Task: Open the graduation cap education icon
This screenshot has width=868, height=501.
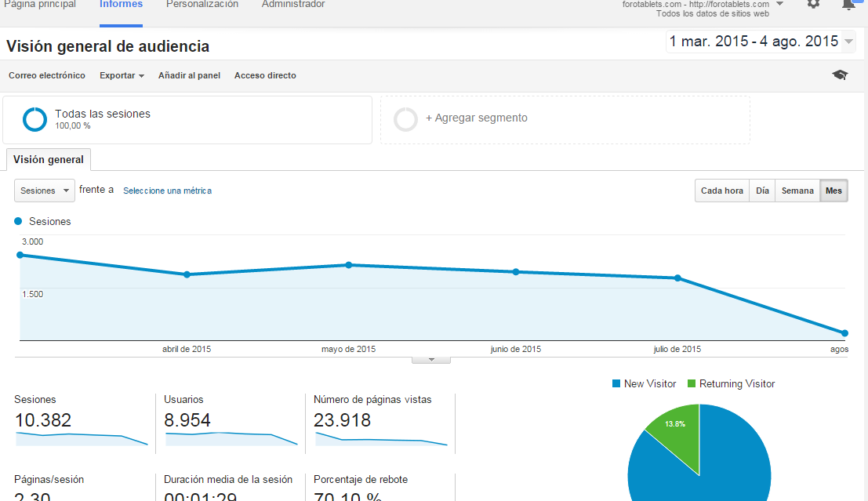Action: point(840,74)
